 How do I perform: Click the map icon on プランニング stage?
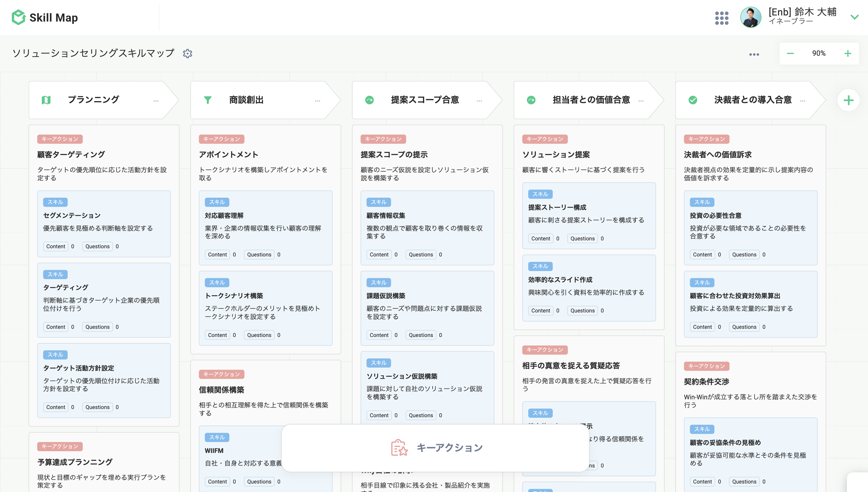46,100
